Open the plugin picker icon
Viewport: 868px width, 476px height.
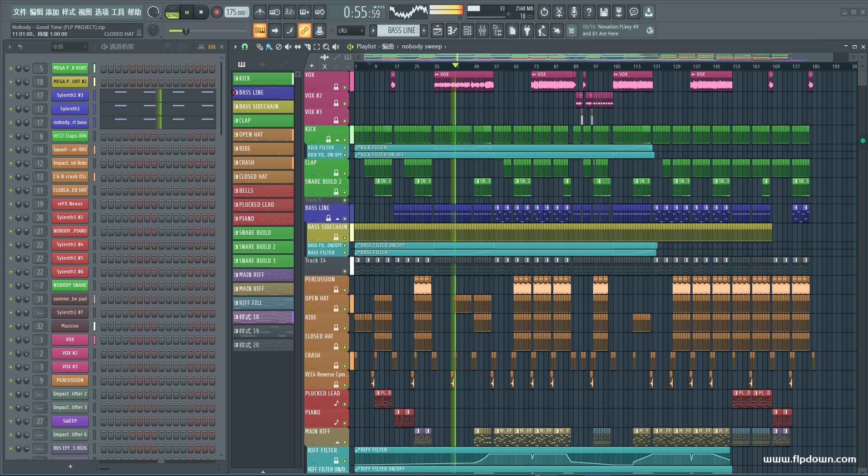[527, 31]
